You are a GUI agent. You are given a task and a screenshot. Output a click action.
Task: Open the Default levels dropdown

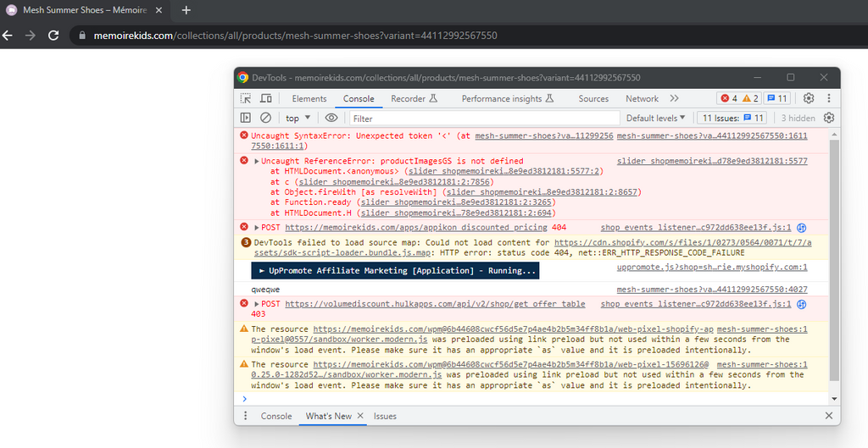pos(656,119)
